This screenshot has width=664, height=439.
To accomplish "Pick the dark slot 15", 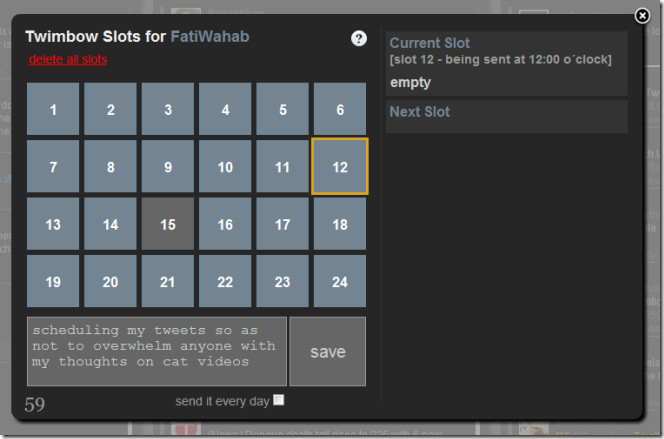I will [168, 224].
